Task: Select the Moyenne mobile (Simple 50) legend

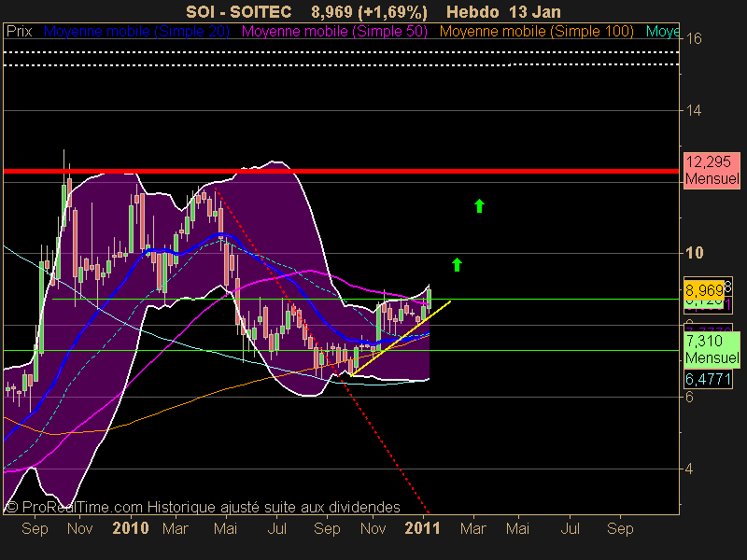Action: [x=334, y=32]
